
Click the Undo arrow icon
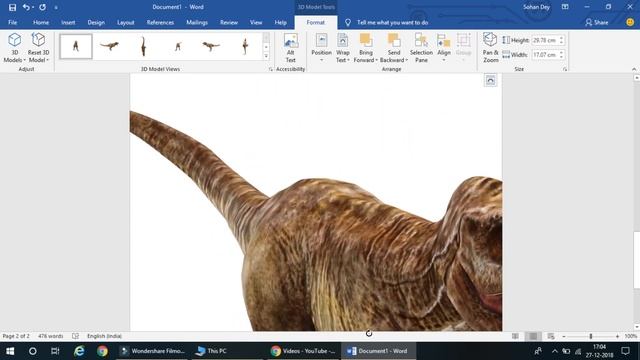pos(26,7)
